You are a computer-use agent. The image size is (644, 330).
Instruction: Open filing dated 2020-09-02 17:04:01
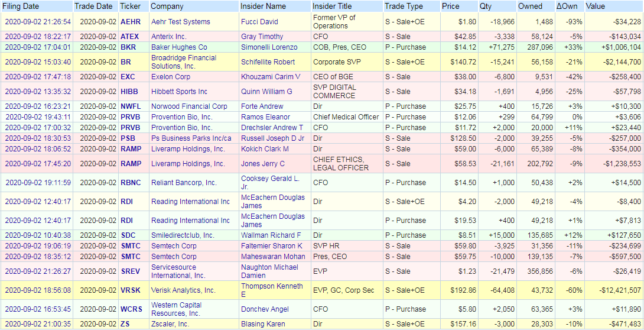38,47
